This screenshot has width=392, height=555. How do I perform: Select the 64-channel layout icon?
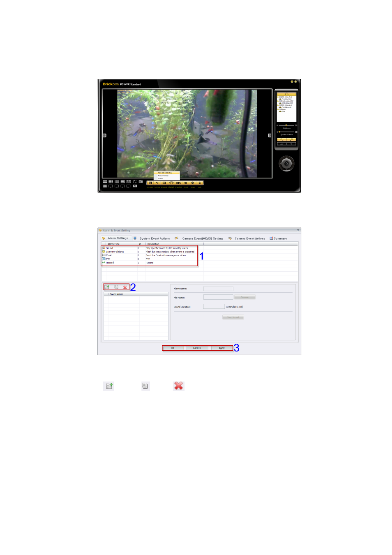pos(128,186)
